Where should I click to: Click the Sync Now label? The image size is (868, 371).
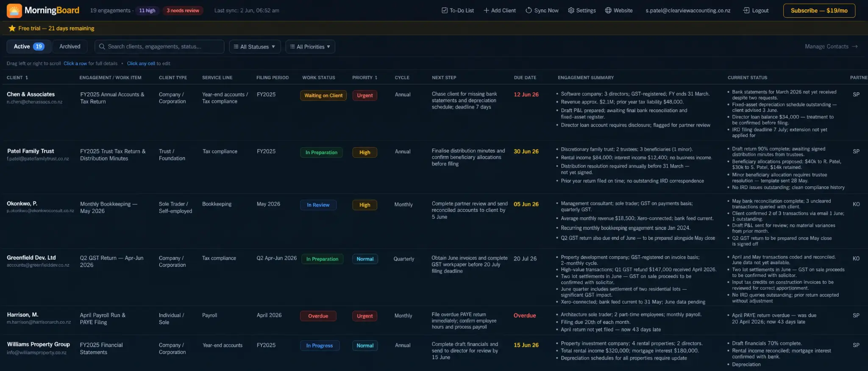[x=546, y=11]
